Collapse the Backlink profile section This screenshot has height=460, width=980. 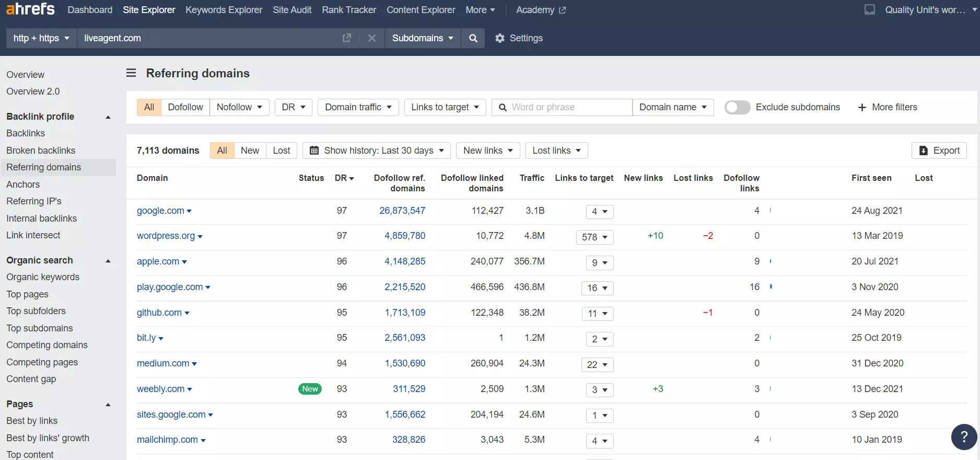point(108,117)
